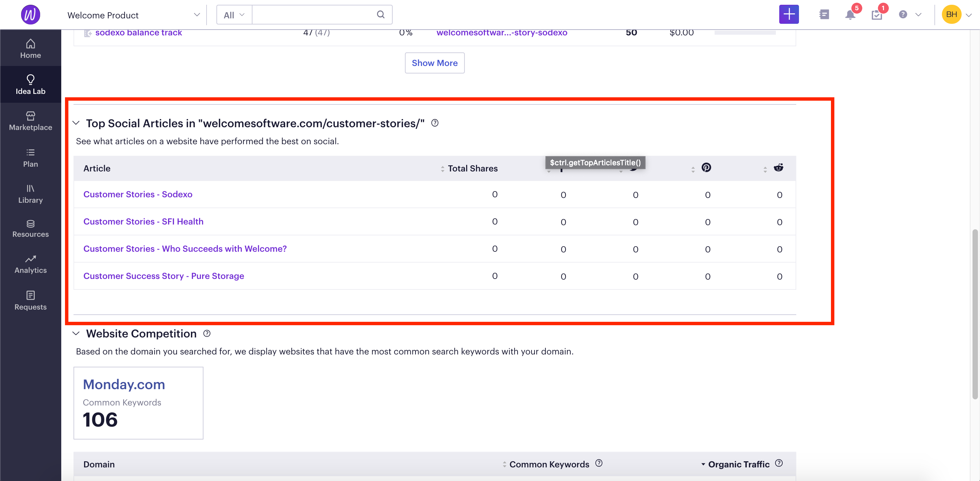Click in the top search input field
The image size is (980, 481).
pyautogui.click(x=314, y=15)
